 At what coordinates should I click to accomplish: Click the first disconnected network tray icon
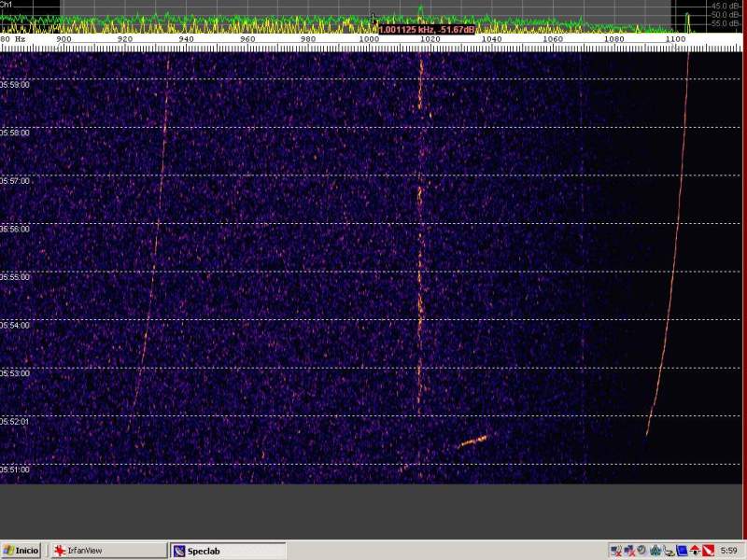coord(616,551)
